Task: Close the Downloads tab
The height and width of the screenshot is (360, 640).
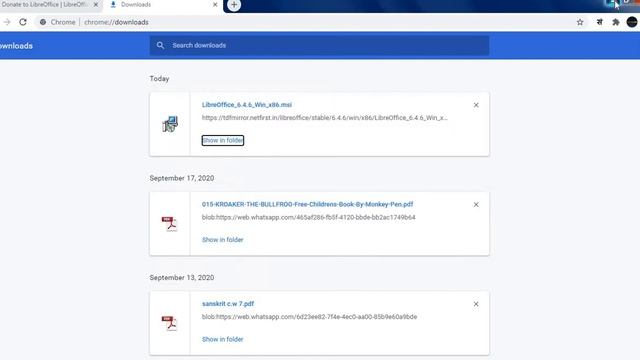Action: 215,4
